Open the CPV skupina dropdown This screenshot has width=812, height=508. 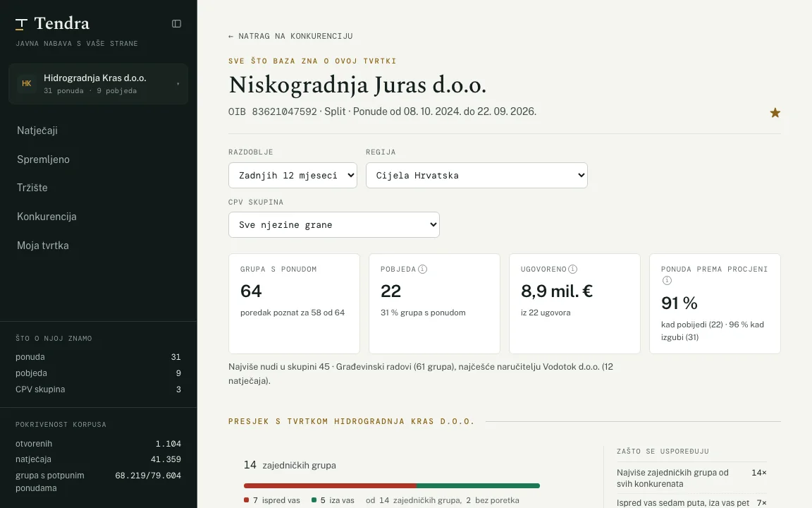[x=334, y=224]
